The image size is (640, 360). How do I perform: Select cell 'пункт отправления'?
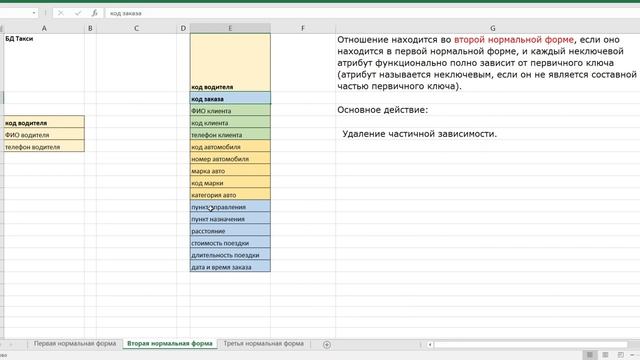(230, 207)
